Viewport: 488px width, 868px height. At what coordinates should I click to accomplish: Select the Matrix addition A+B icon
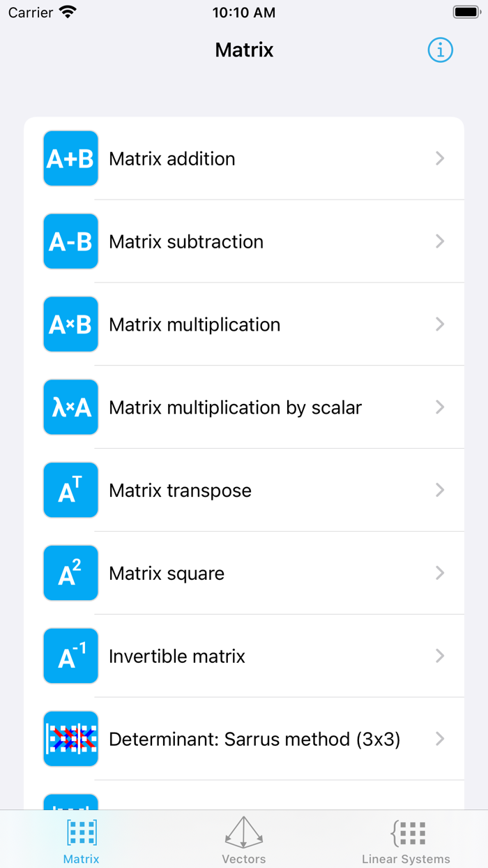[70, 158]
